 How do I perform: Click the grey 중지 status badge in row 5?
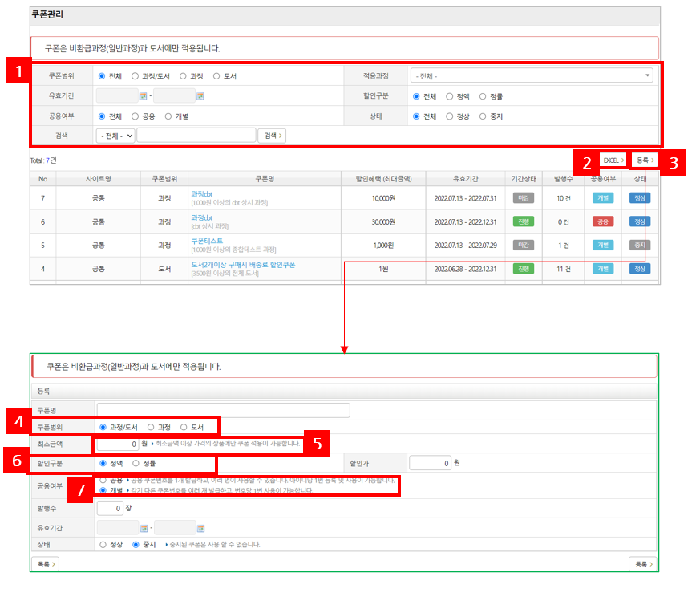[x=640, y=245]
